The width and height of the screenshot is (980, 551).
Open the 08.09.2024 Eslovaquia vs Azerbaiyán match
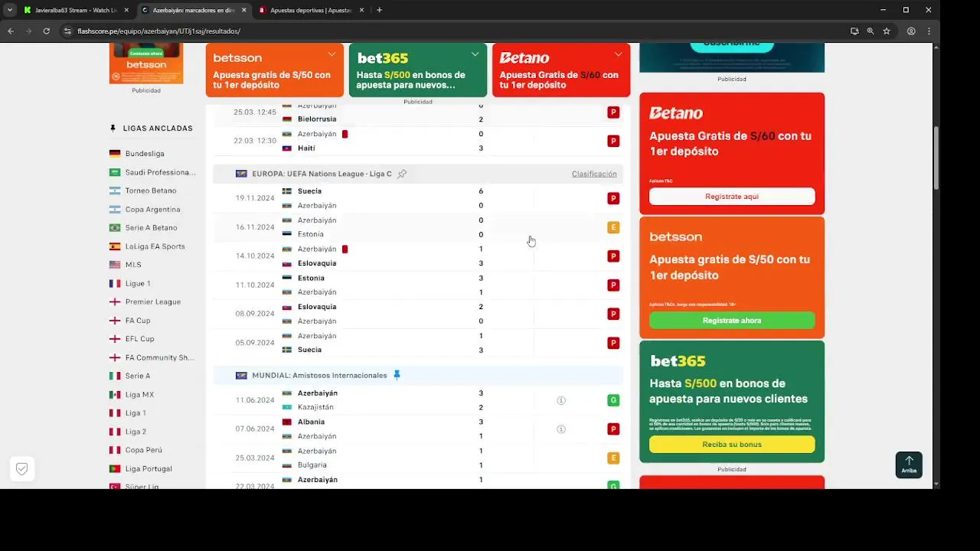point(418,314)
